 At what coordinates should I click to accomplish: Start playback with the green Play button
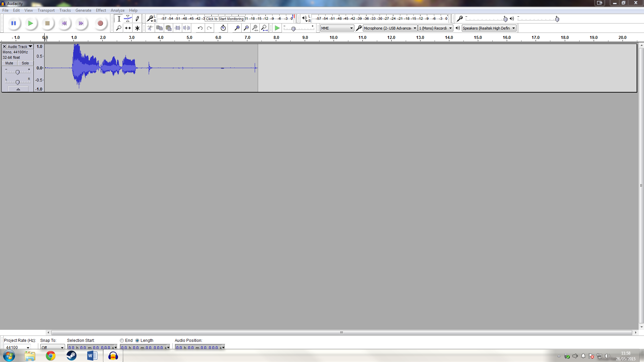pos(30,23)
